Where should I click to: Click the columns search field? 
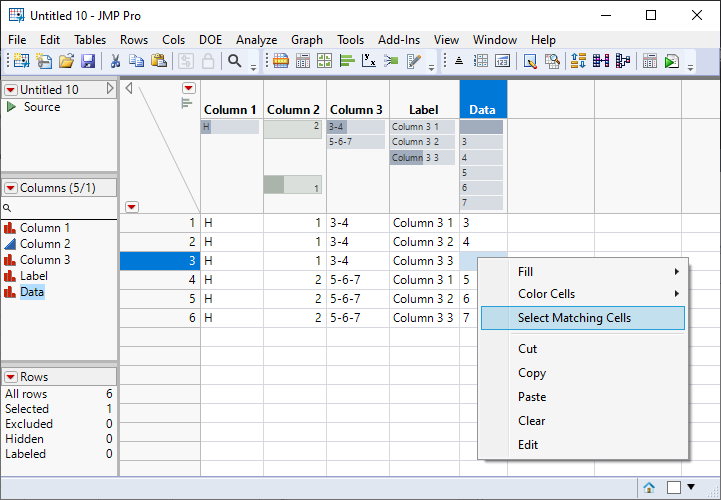tap(59, 208)
